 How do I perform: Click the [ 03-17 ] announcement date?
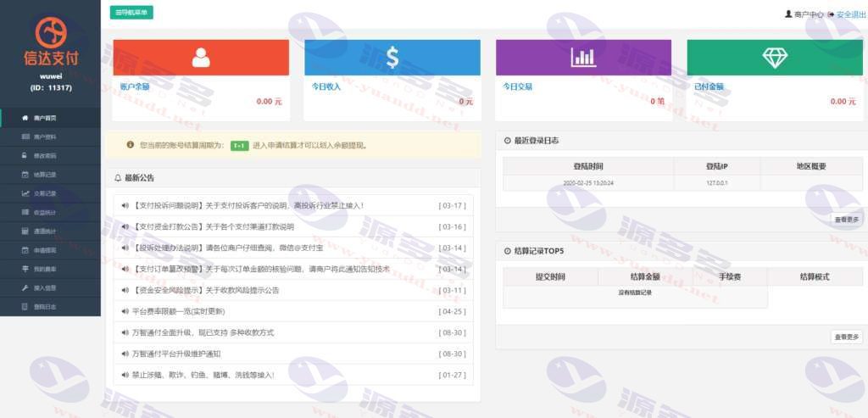[x=453, y=205]
